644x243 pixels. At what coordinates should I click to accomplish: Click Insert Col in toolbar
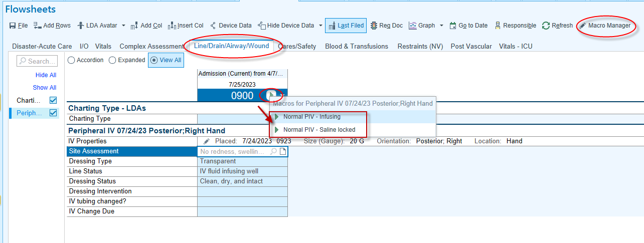click(x=172, y=26)
